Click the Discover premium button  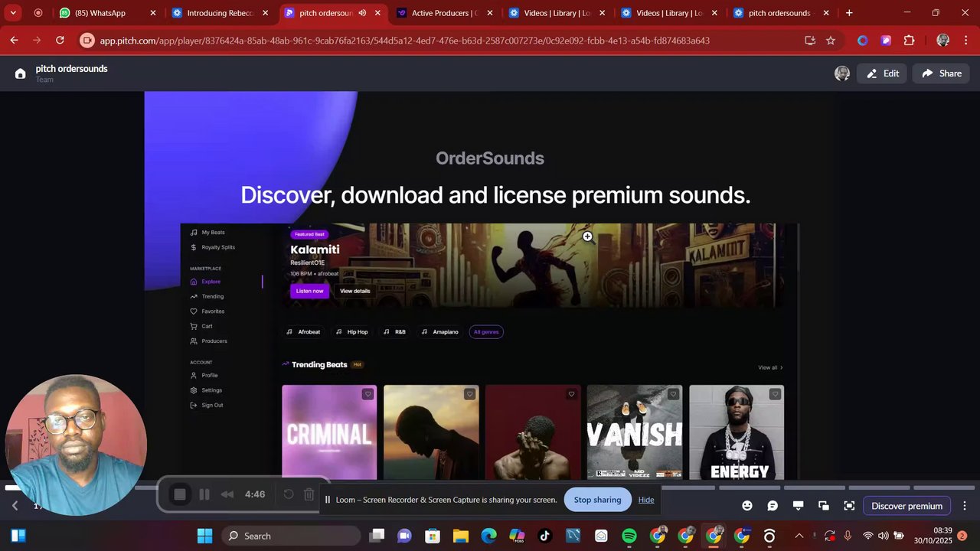tap(906, 506)
